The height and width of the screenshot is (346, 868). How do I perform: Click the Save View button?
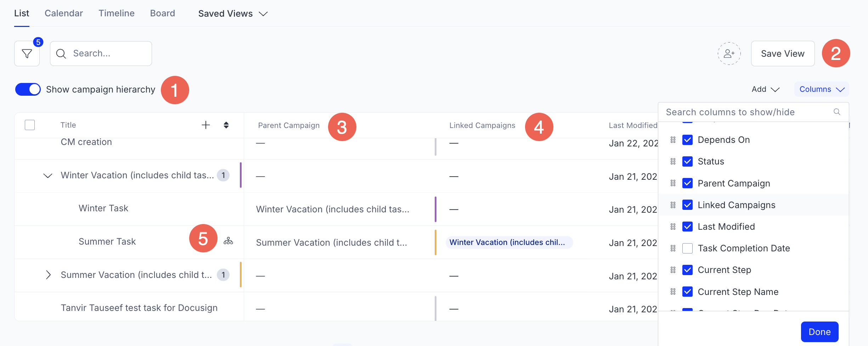tap(783, 54)
